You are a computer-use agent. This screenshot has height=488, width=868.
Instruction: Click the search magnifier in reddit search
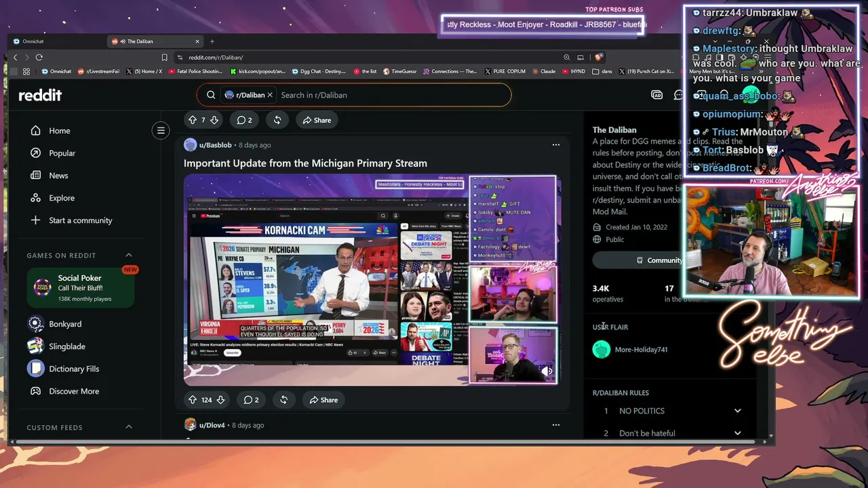[211, 95]
